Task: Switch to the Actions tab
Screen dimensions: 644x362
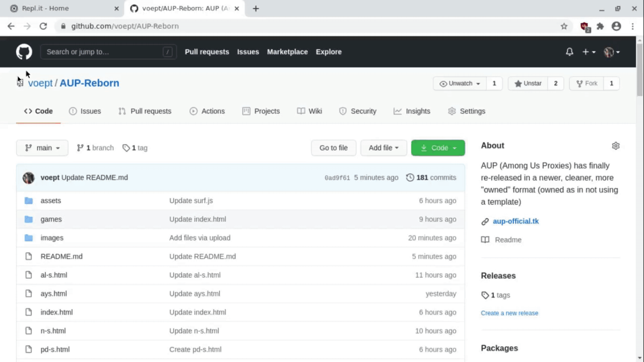Action: (x=207, y=111)
